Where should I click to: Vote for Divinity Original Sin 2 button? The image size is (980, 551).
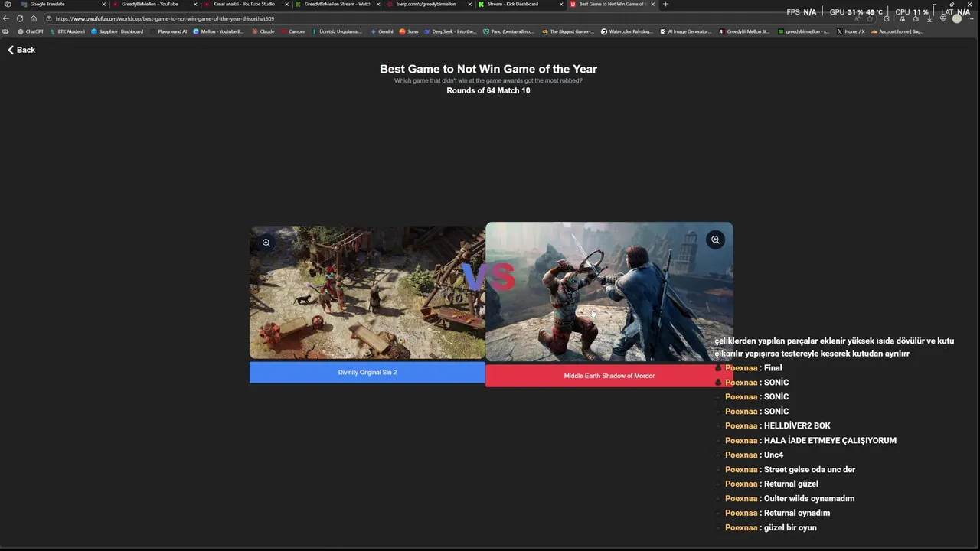(367, 373)
